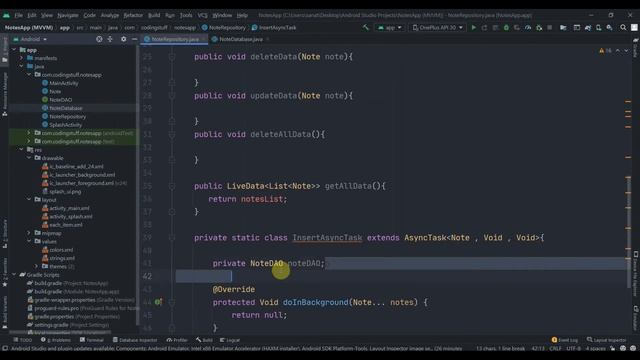The width and height of the screenshot is (640, 360).
Task: Open the OnePlus API 30 device dropdown
Action: 437,27
